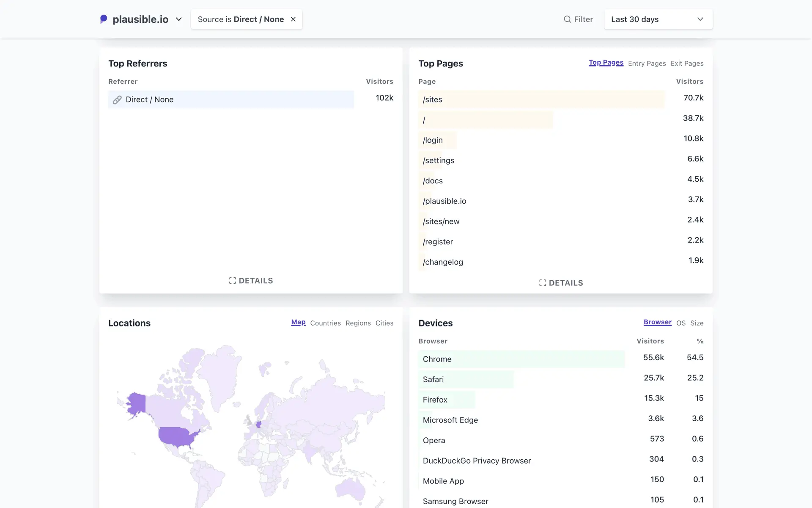Click the Filter search icon
This screenshot has height=508, width=812.
point(567,19)
